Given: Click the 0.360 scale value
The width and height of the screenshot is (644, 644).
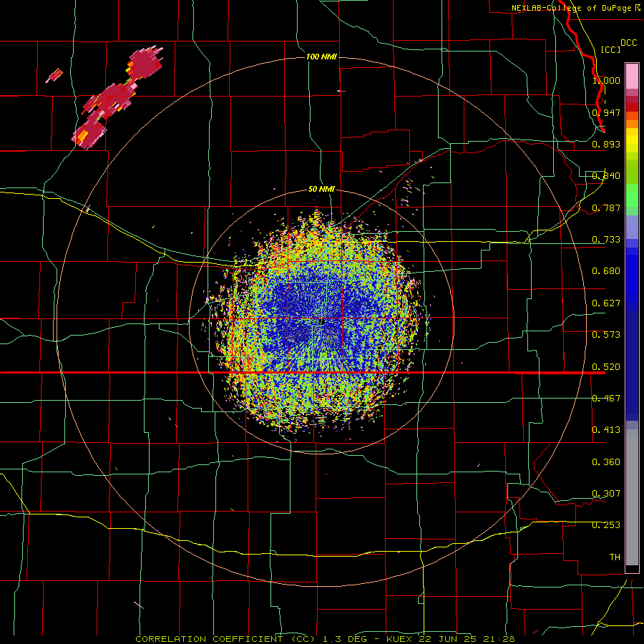Looking at the screenshot, I should click(x=606, y=462).
